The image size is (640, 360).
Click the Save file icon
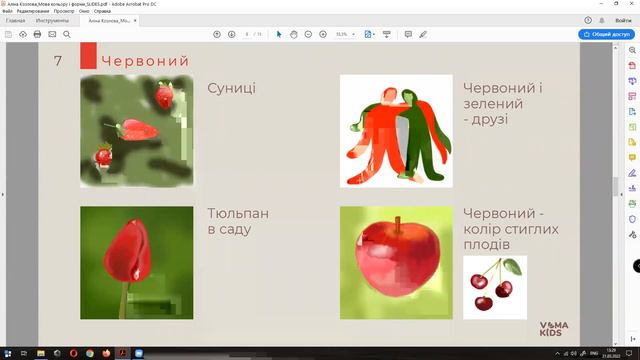(8, 34)
